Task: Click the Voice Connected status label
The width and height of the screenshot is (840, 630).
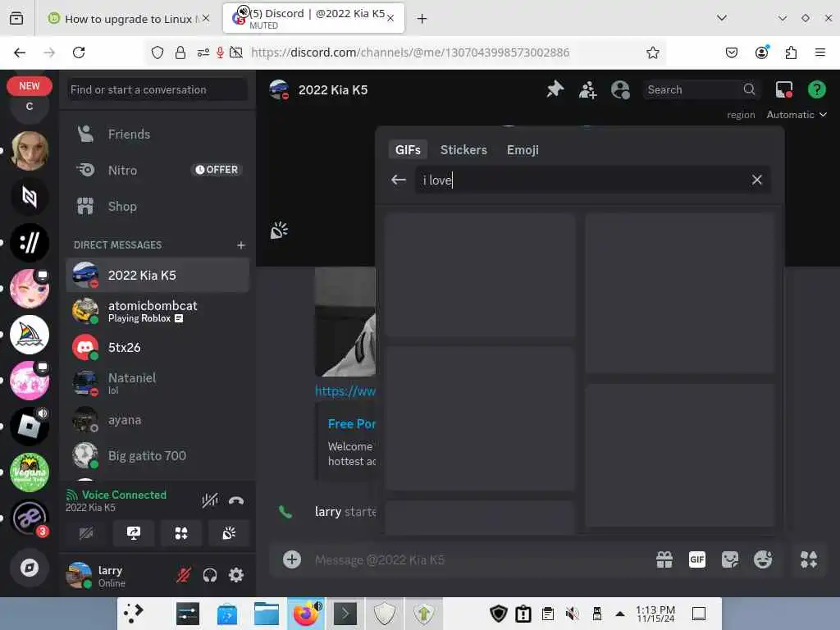Action: (124, 495)
